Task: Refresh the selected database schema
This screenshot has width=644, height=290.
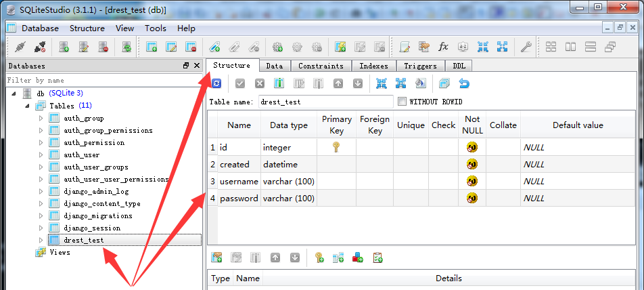Action: [x=127, y=47]
